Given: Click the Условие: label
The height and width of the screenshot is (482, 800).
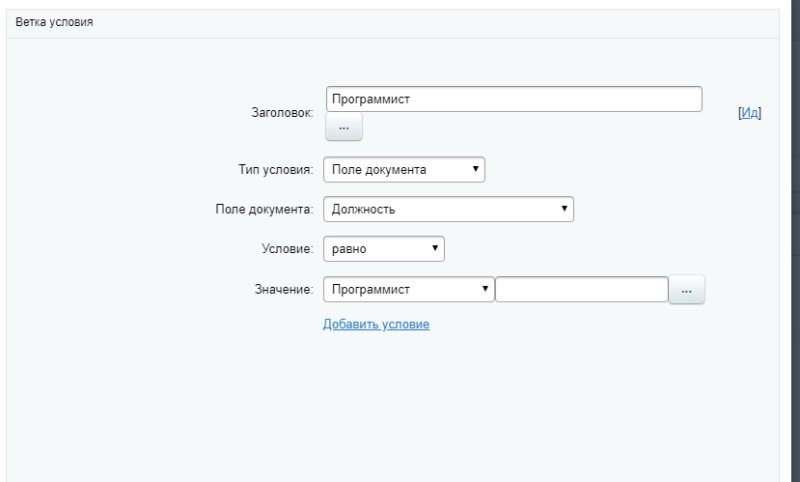Looking at the screenshot, I should tap(289, 250).
